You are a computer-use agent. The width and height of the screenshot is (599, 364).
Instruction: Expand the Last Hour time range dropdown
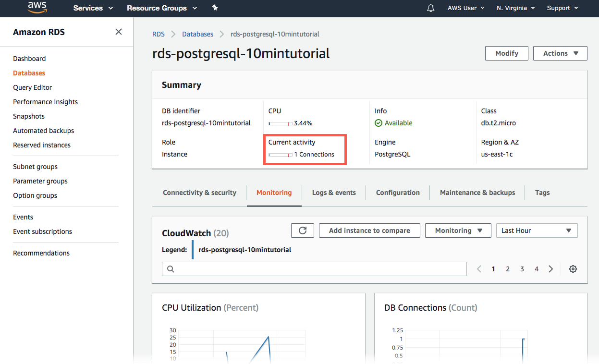click(537, 231)
